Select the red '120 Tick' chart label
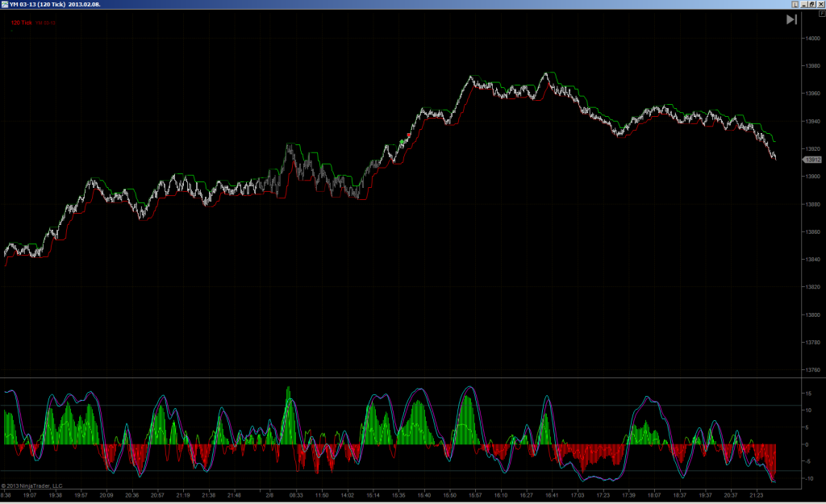 pyautogui.click(x=22, y=23)
